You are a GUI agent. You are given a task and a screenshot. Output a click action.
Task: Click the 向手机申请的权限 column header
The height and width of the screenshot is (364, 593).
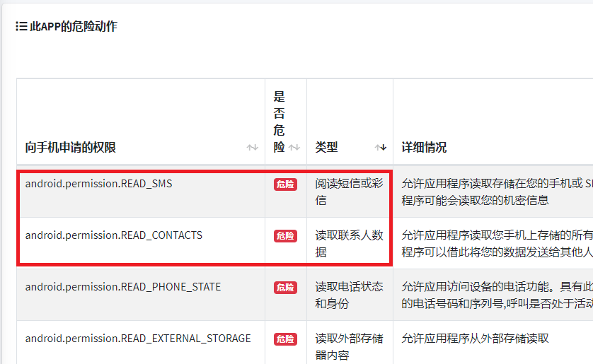pyautogui.click(x=70, y=147)
